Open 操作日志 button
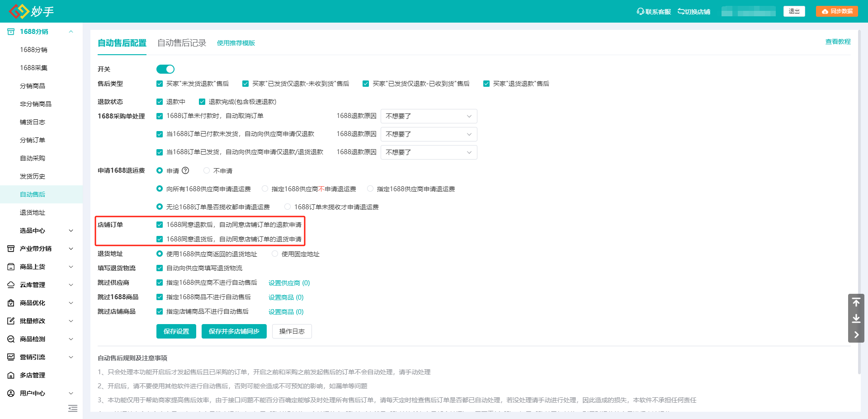 point(292,331)
